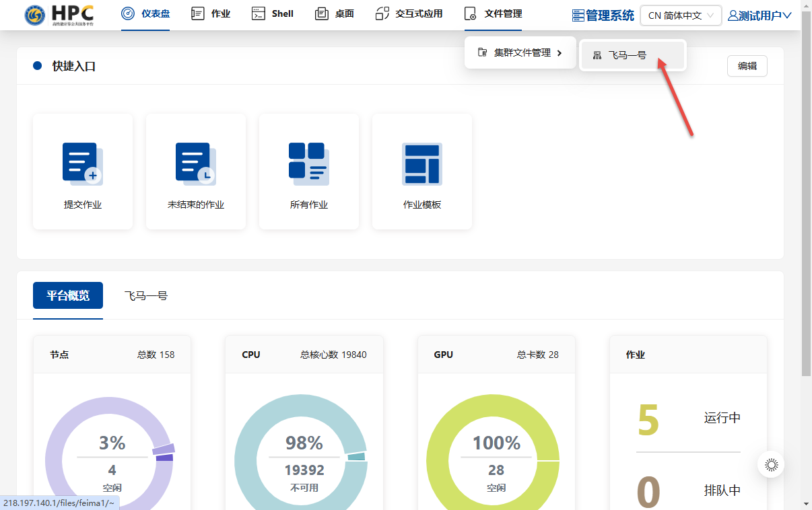812x510 pixels.
Task: Click the cluster icon beside 飞马一号 submenu entry
Action: click(x=597, y=55)
